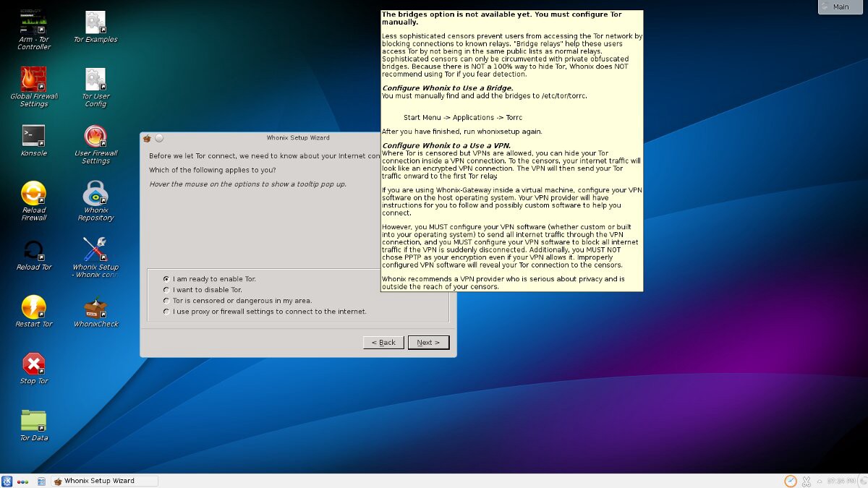
Task: Click the show desktop panel icon
Action: point(41,481)
